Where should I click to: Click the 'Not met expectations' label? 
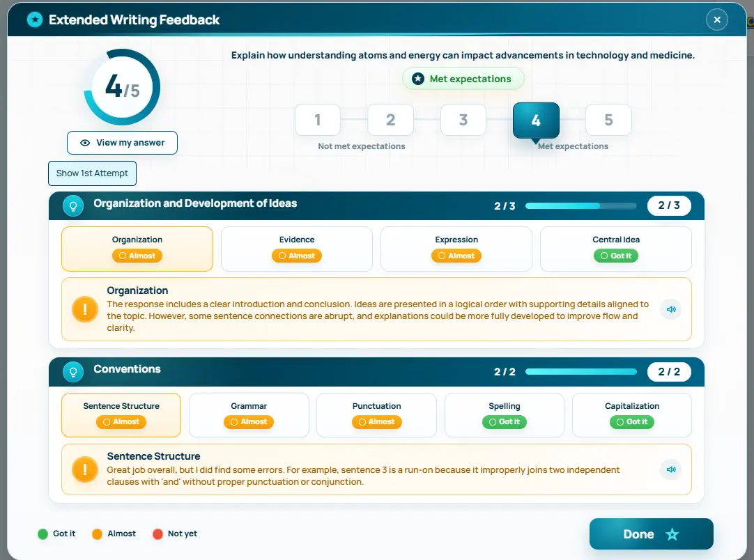(362, 146)
